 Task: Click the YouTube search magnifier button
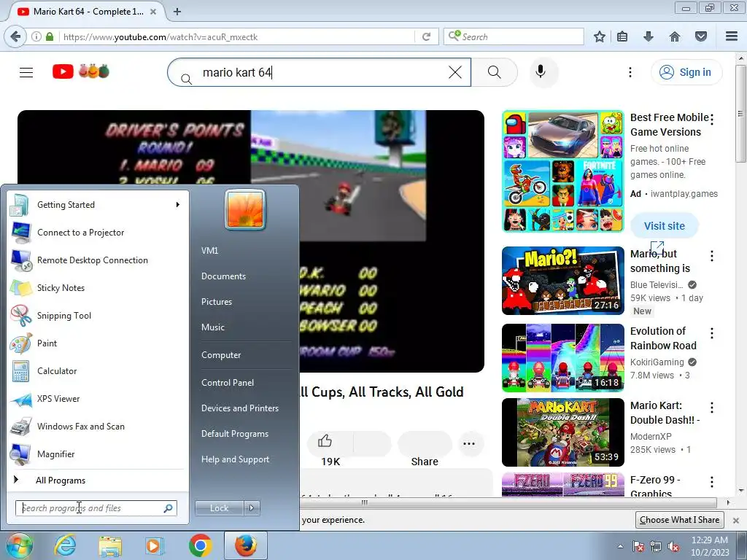495,72
